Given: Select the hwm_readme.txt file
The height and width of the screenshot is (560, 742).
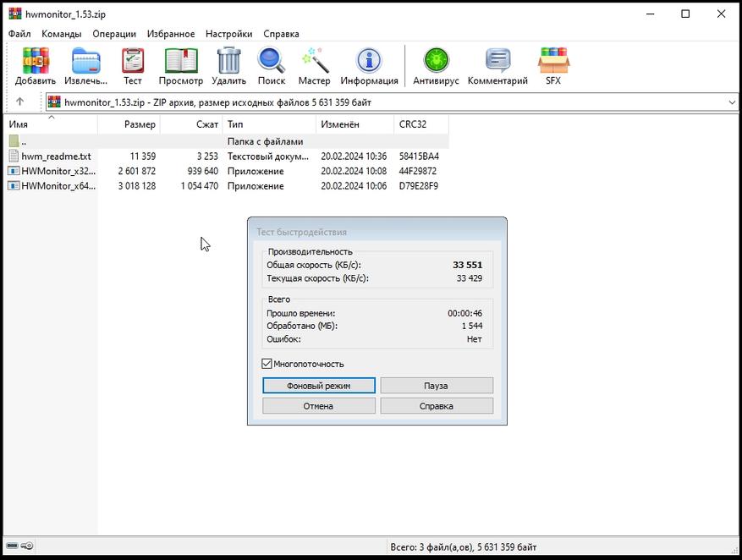Looking at the screenshot, I should 56,156.
